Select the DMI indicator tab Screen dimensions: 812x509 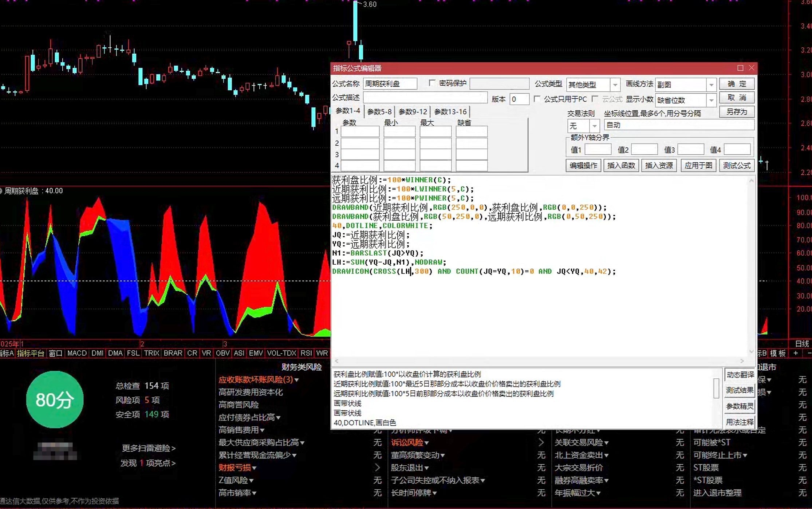pyautogui.click(x=97, y=353)
